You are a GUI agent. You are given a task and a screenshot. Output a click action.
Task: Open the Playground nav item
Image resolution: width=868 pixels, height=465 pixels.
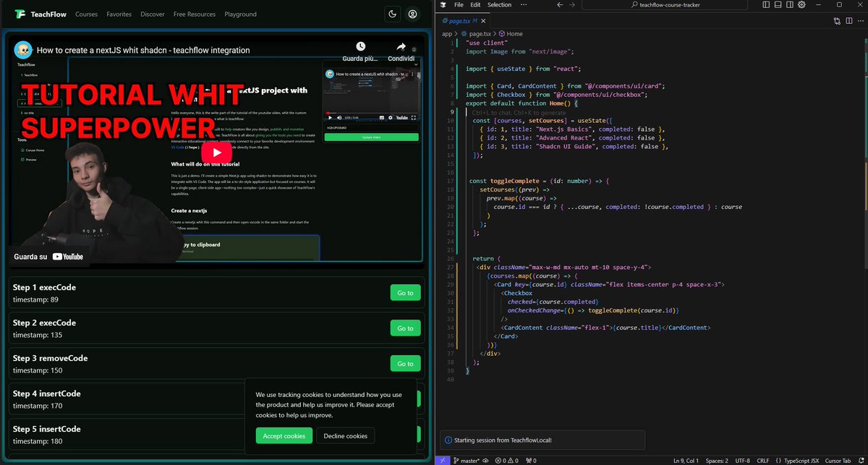(x=240, y=14)
